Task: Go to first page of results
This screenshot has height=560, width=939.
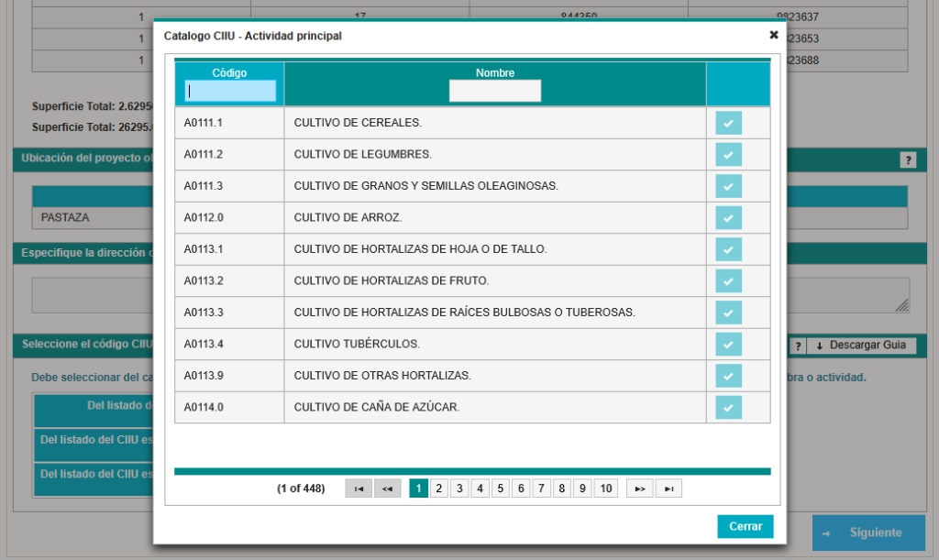Action: [359, 489]
